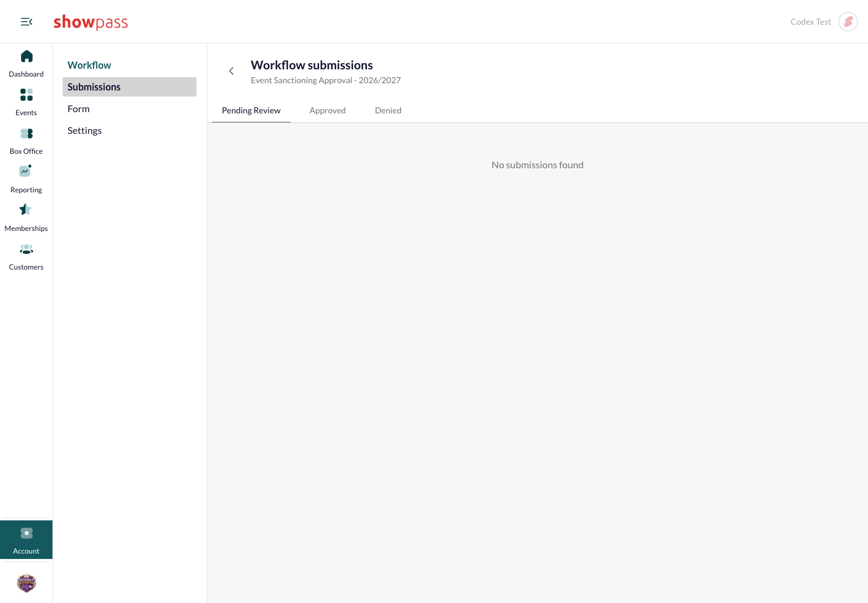
Task: Open the user profile avatar icon
Action: pos(848,22)
